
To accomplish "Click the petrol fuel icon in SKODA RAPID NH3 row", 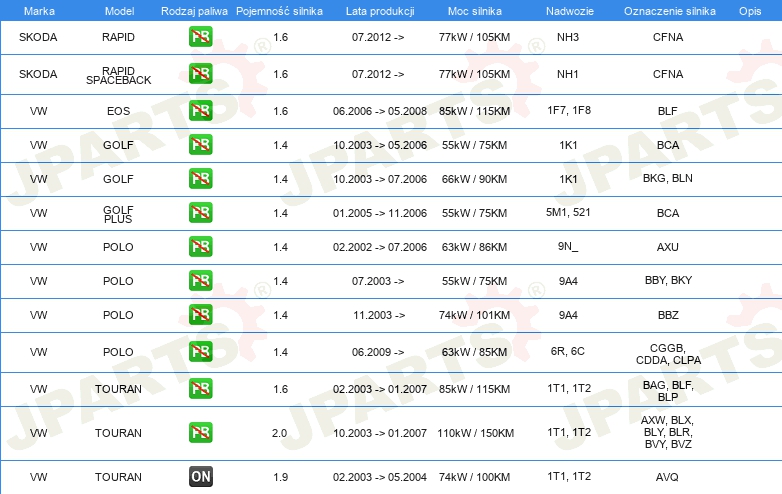I will 200,37.
